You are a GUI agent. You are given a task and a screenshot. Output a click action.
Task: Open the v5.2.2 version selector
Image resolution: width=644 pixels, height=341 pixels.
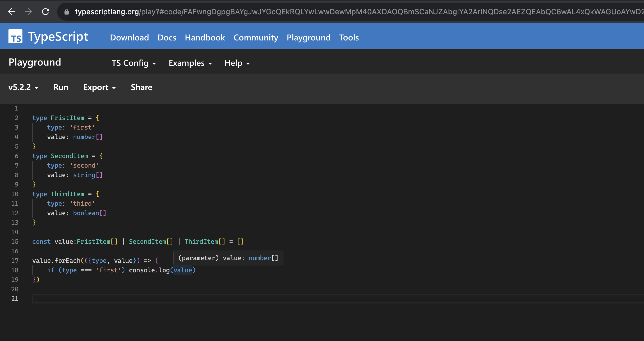pos(23,87)
